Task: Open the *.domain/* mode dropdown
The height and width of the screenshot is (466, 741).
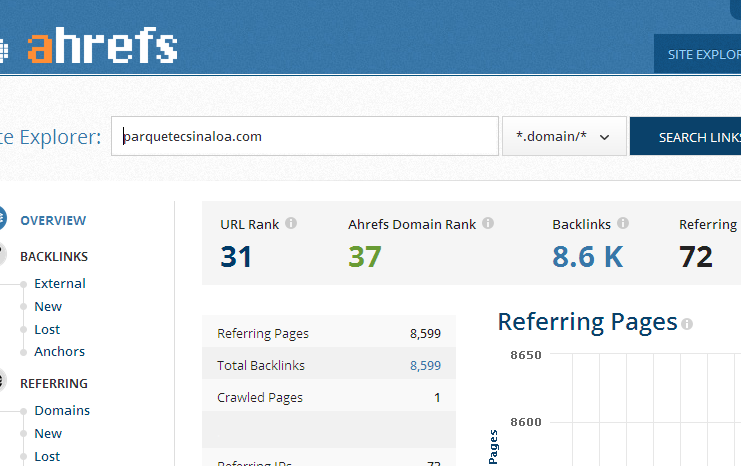Action: point(564,136)
